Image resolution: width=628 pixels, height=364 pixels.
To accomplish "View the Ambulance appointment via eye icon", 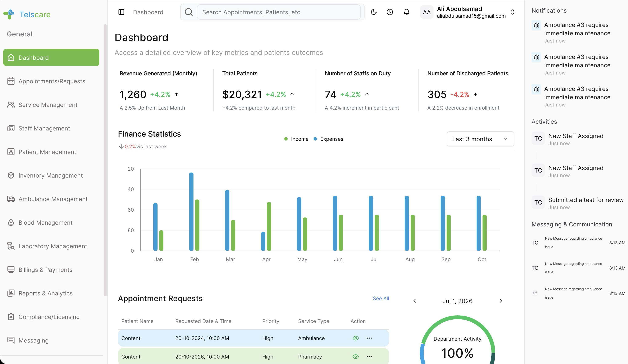I will pos(356,338).
